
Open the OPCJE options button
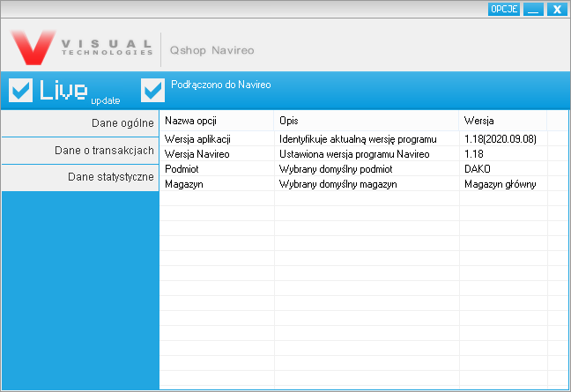[x=504, y=9]
